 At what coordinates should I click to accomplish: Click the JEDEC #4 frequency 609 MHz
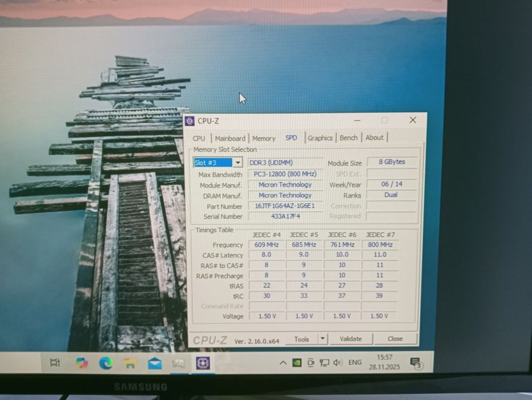point(266,244)
